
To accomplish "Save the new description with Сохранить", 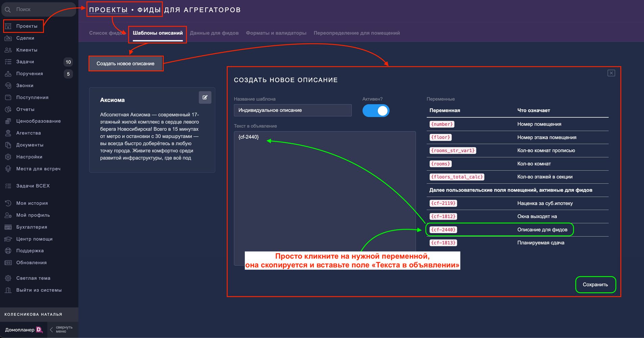I will (x=595, y=285).
